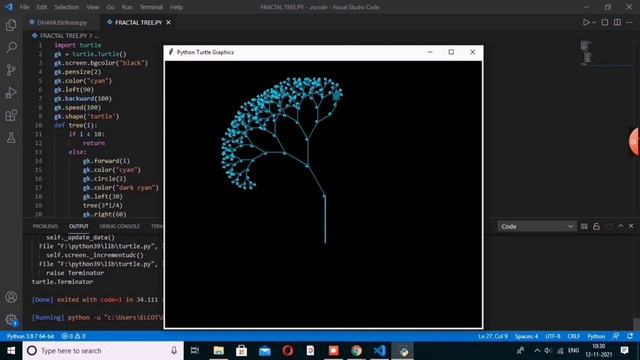This screenshot has width=640, height=360.
Task: Open the Windows Start menu
Action: [x=11, y=351]
